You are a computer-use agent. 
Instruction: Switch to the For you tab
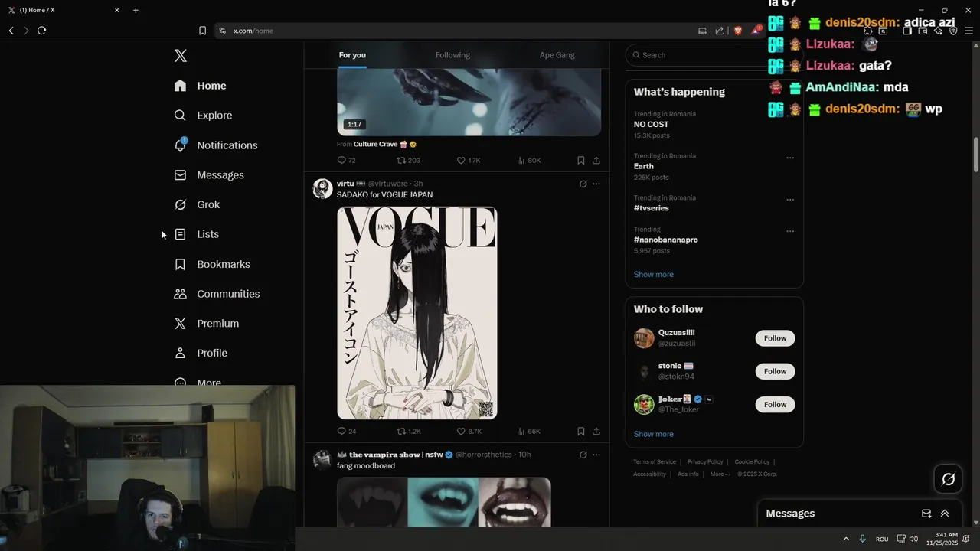point(352,55)
